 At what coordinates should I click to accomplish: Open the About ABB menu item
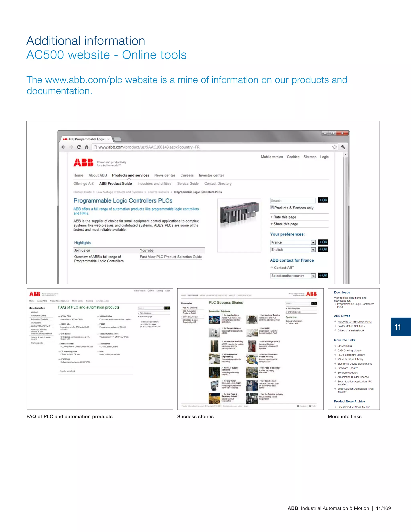click(98, 175)
